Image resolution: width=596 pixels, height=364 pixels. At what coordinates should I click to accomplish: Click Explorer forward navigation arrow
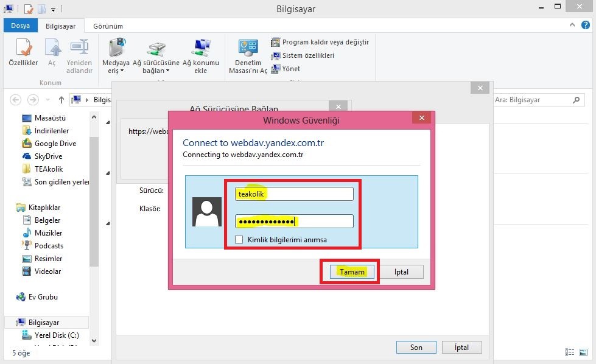[x=33, y=100]
